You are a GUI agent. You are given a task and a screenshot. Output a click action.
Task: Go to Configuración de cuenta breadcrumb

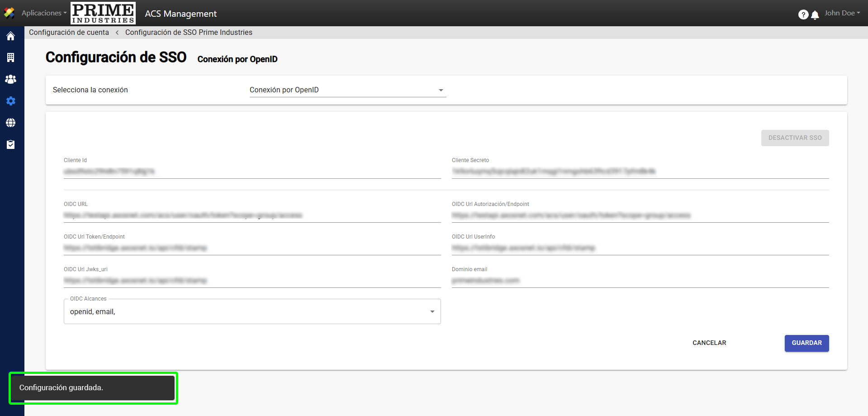tap(69, 33)
